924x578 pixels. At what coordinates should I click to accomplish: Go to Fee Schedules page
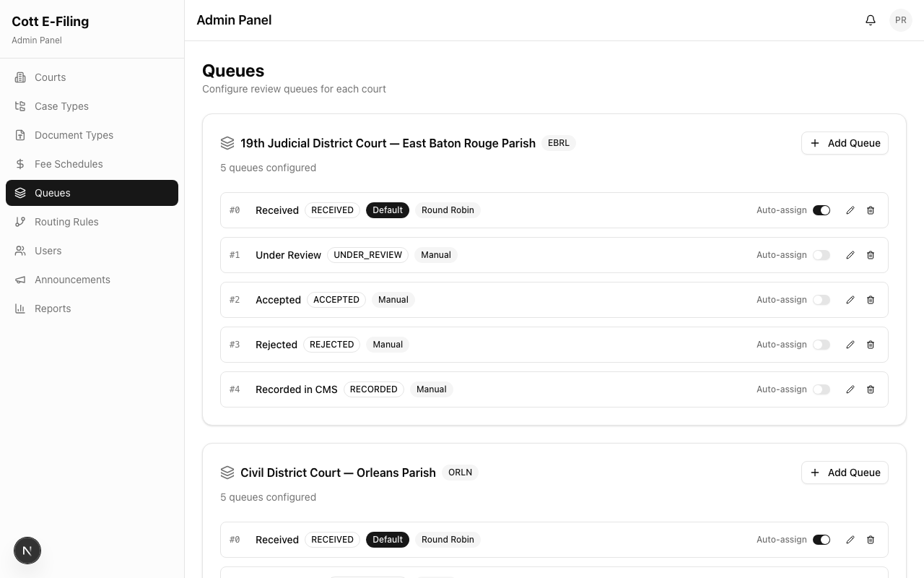pyautogui.click(x=69, y=164)
